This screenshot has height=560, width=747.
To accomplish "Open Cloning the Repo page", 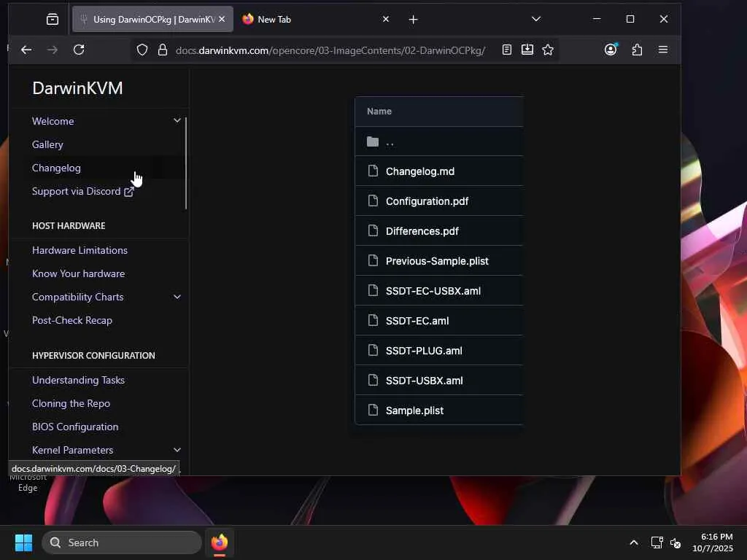I will [x=71, y=403].
